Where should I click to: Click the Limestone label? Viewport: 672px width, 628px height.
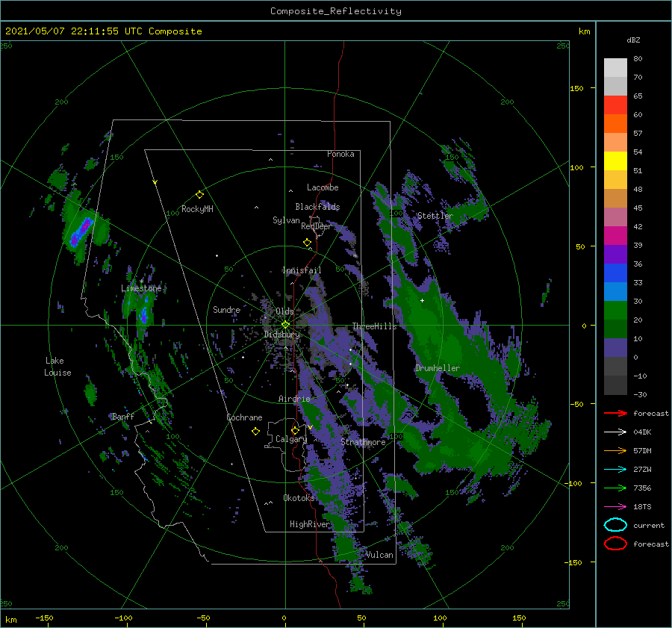141,288
